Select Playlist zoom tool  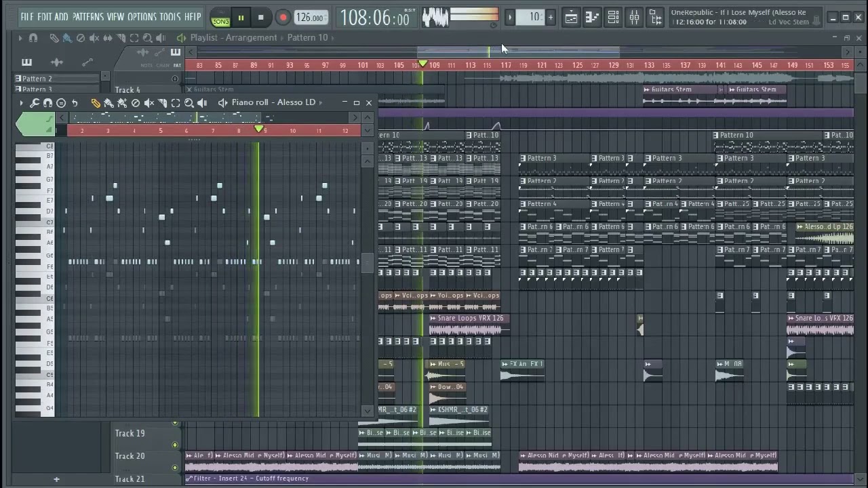148,38
